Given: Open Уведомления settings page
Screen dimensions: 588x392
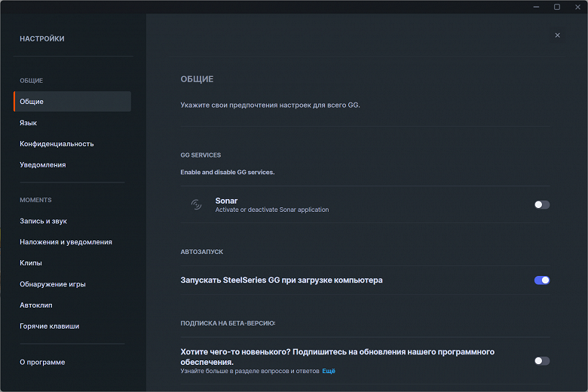Looking at the screenshot, I should coord(43,164).
